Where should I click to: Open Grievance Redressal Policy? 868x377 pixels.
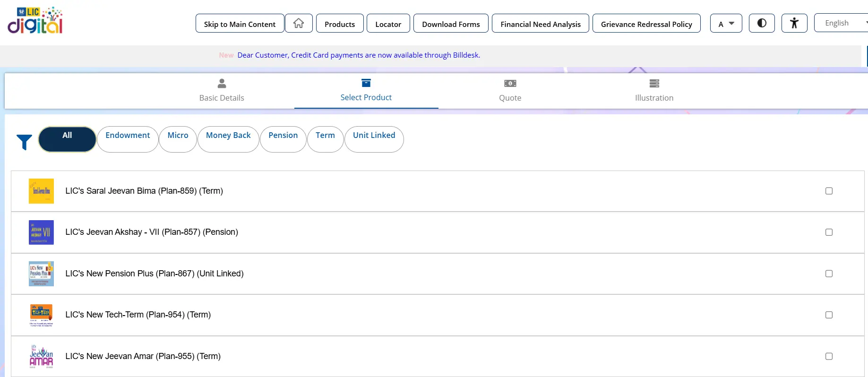(x=646, y=23)
